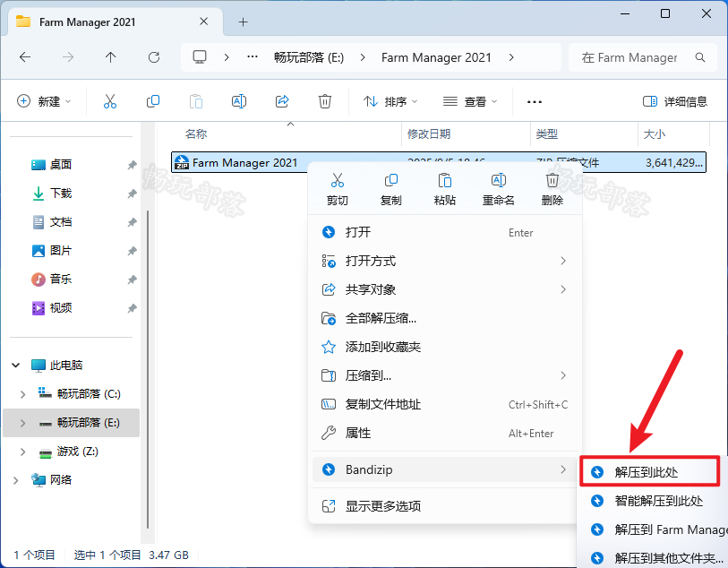Image resolution: width=728 pixels, height=568 pixels.
Task: Open the 查看 dropdown
Action: tap(469, 101)
